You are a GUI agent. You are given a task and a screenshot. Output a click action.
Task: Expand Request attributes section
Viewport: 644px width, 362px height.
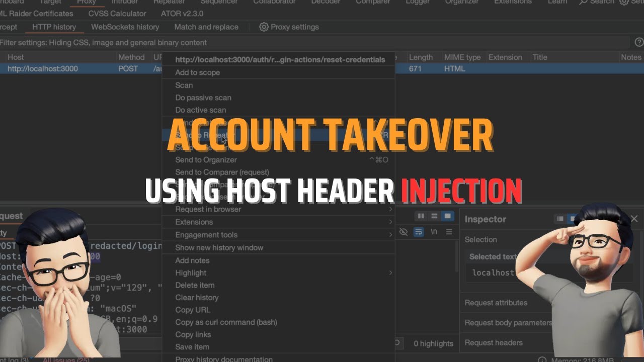[x=496, y=303]
